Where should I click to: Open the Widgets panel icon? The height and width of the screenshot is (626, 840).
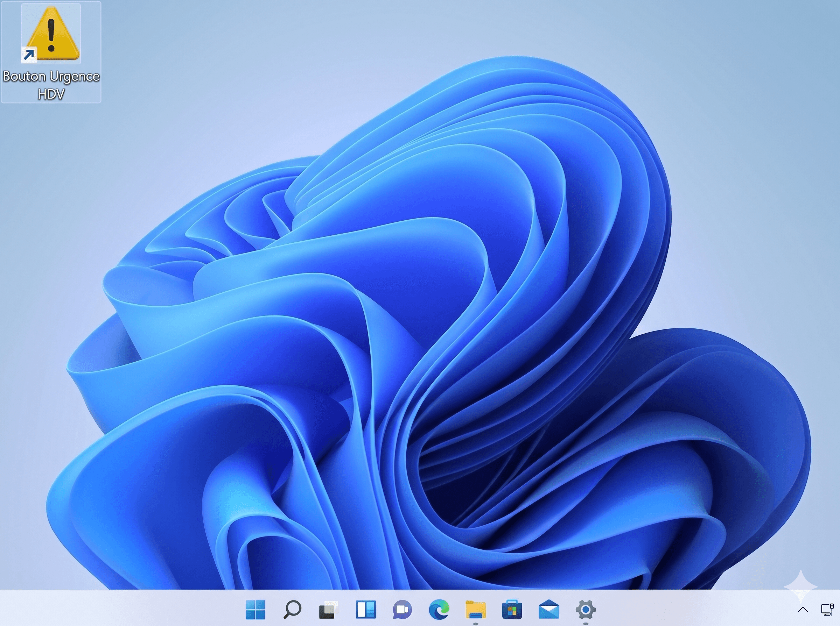[366, 610]
